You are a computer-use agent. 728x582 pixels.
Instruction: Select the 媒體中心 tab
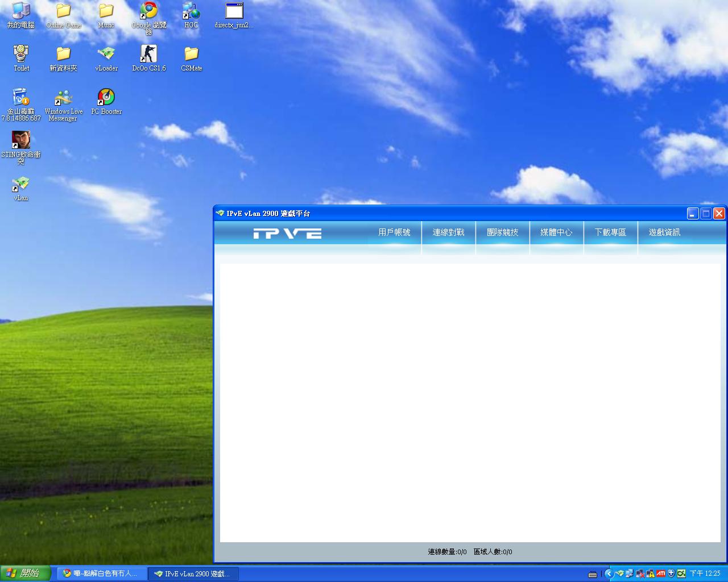click(556, 232)
